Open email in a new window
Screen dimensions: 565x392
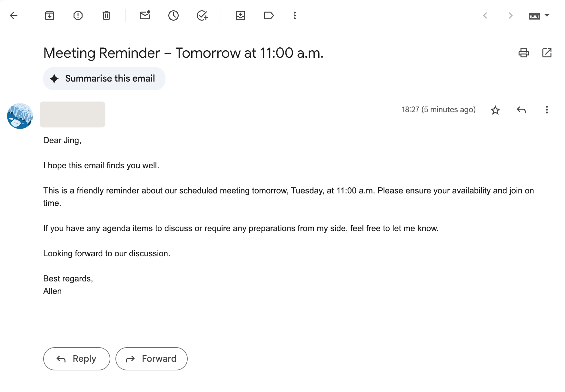(547, 53)
